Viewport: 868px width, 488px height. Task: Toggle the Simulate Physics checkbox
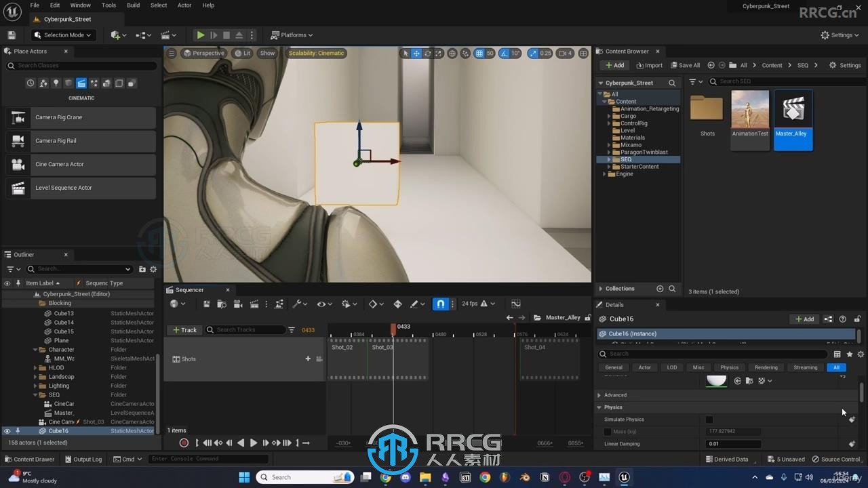[x=709, y=420]
